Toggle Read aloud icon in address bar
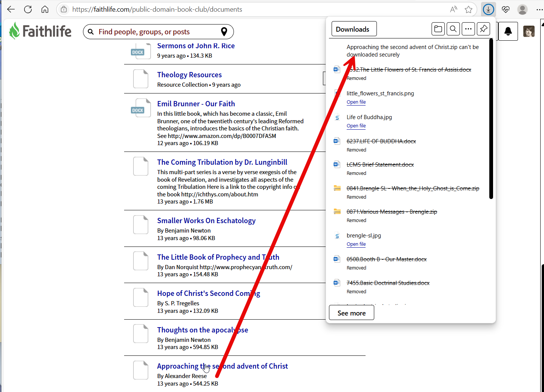The height and width of the screenshot is (392, 544). tap(454, 9)
